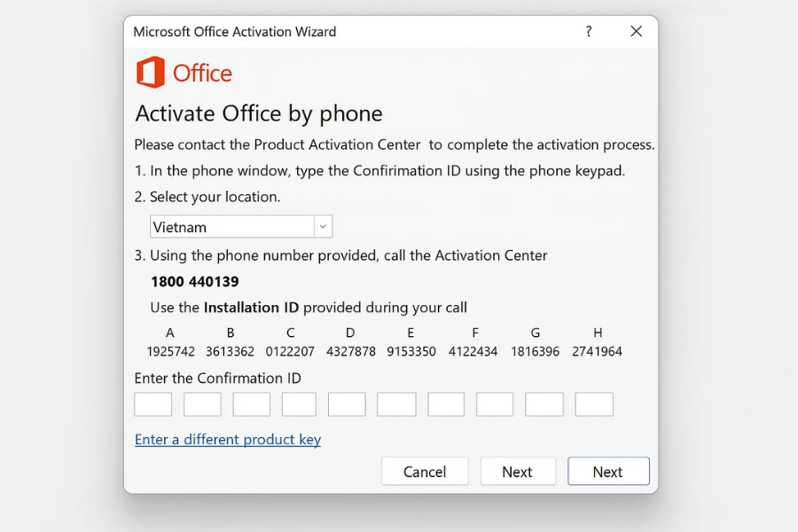Click Installation ID group B value 3613362

point(230,351)
